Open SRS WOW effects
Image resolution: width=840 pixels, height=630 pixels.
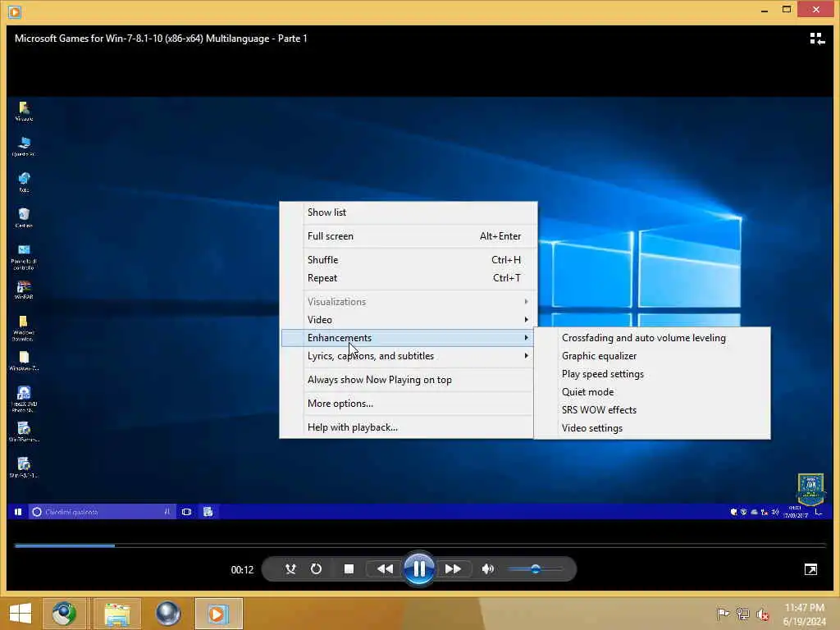[x=652, y=410]
